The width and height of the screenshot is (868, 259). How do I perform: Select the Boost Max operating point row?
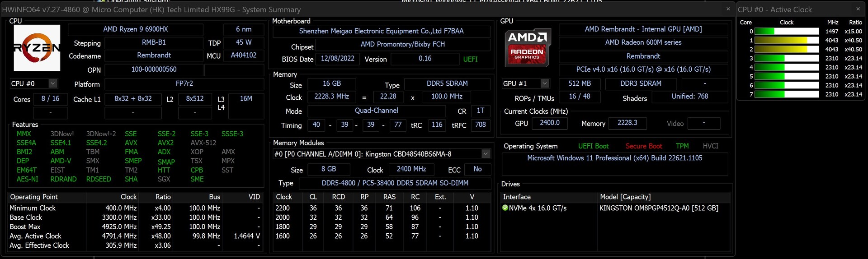coord(135,227)
